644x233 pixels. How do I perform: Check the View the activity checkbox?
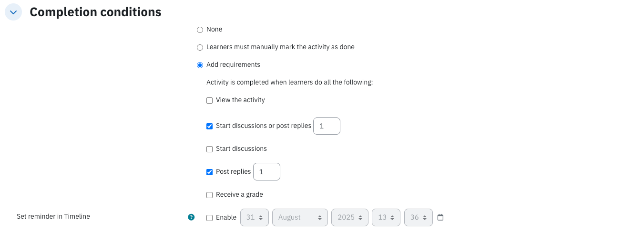(209, 100)
